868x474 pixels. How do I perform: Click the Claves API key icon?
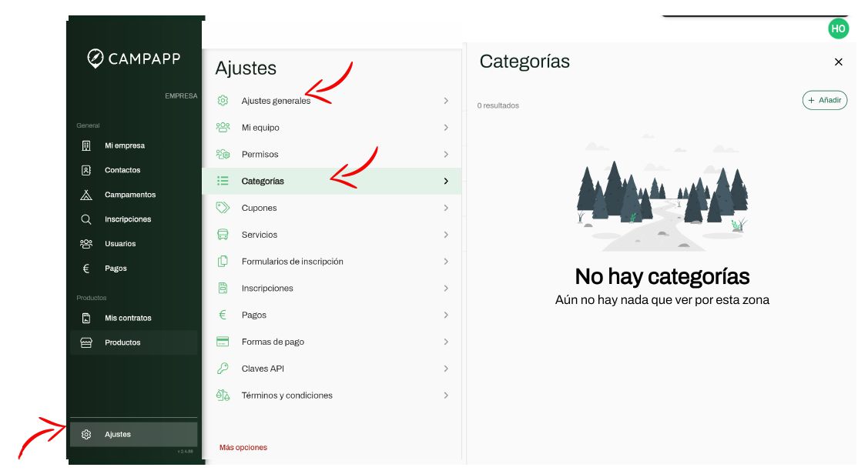(223, 369)
